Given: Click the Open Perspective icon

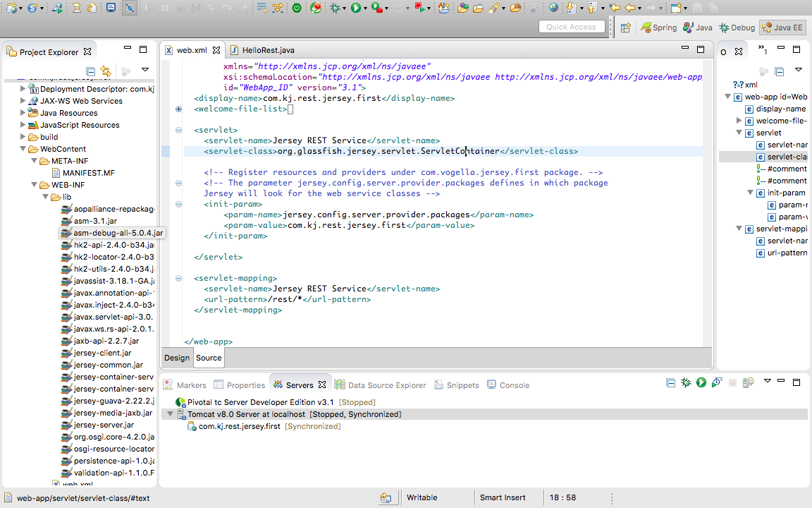Looking at the screenshot, I should click(625, 28).
